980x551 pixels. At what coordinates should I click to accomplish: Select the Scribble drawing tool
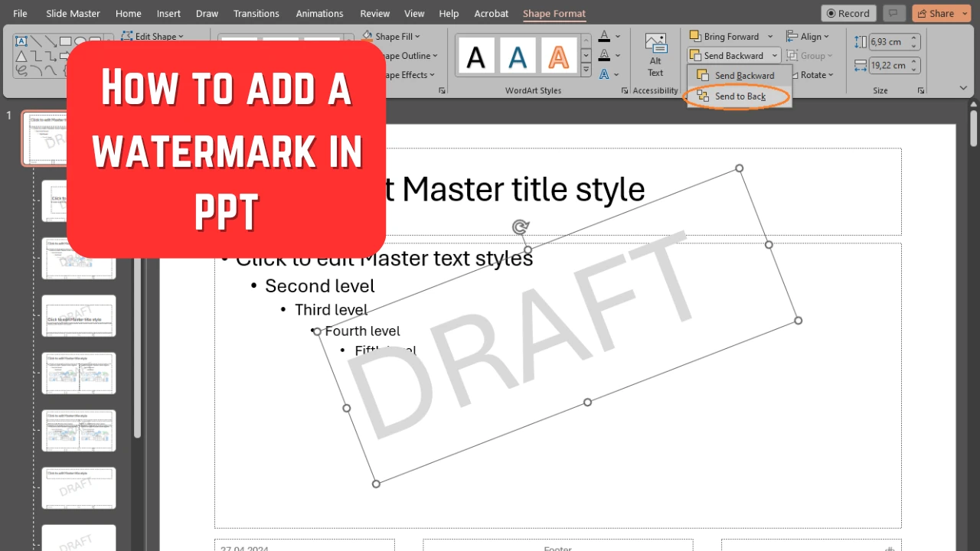[23, 71]
